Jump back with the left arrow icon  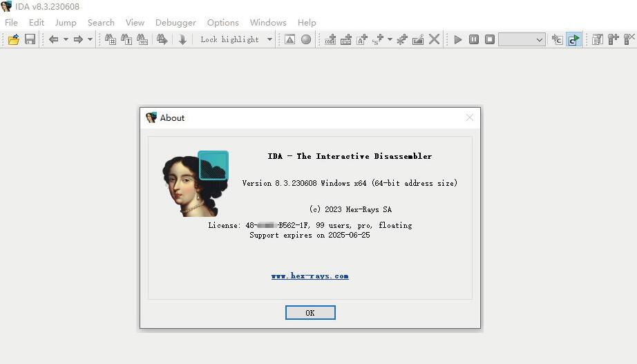coord(53,39)
